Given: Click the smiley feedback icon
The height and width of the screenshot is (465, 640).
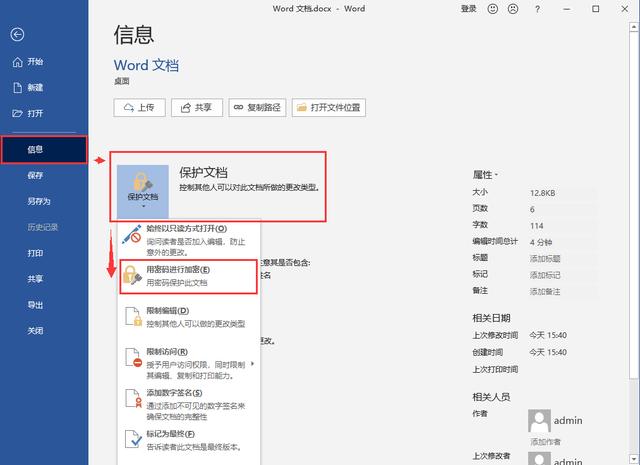Looking at the screenshot, I should pyautogui.click(x=493, y=9).
